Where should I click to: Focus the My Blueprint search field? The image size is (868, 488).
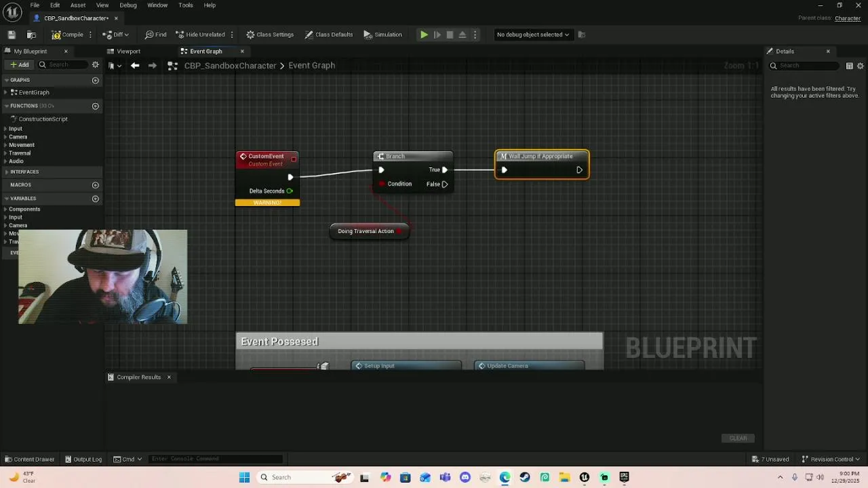pyautogui.click(x=62, y=65)
